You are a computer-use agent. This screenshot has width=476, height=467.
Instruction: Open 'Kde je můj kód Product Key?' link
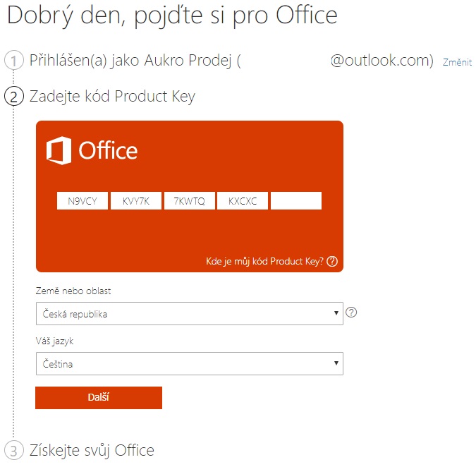click(264, 262)
